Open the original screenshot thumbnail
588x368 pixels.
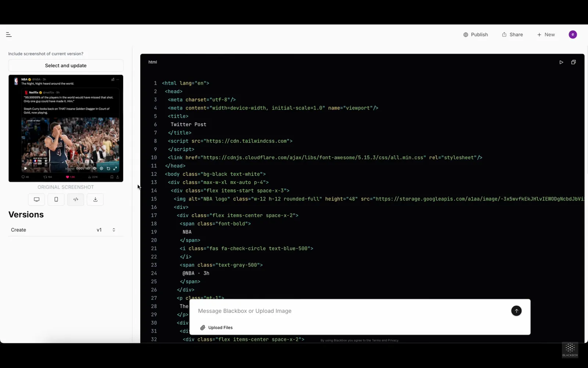pyautogui.click(x=66, y=128)
